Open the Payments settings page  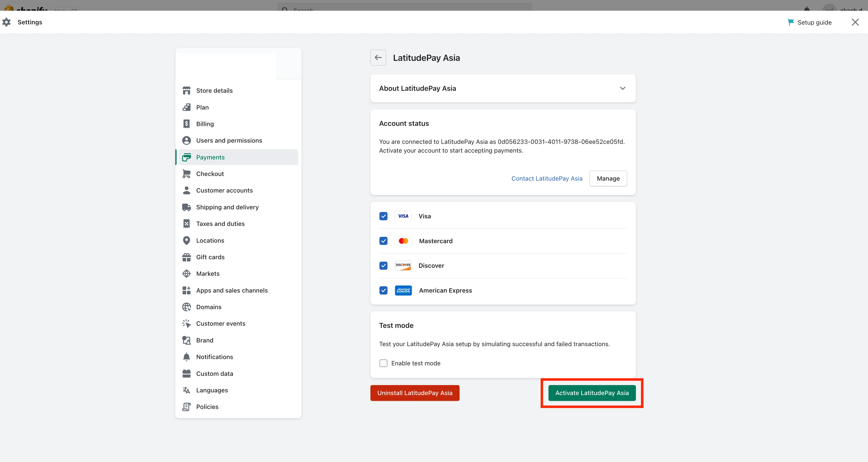tap(238, 157)
